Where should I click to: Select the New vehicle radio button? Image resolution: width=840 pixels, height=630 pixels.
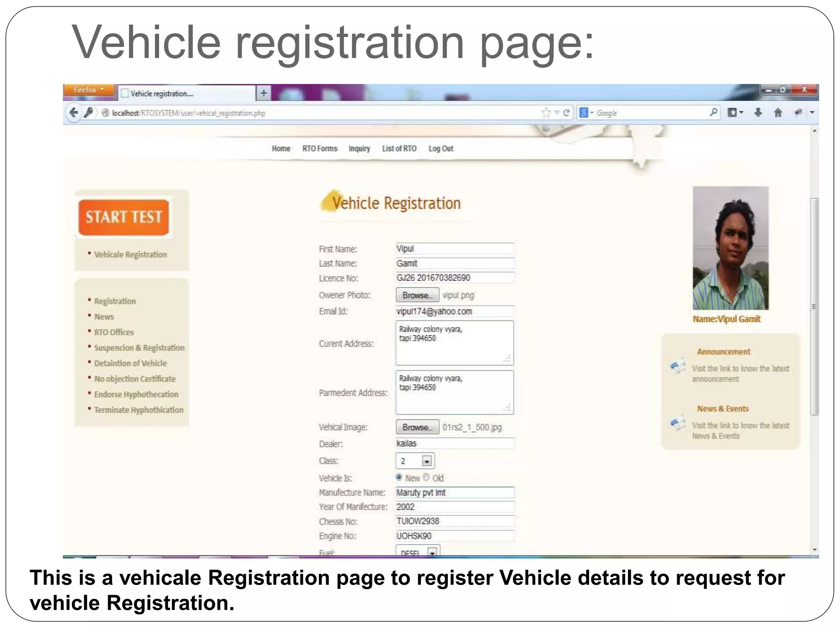coord(399,477)
